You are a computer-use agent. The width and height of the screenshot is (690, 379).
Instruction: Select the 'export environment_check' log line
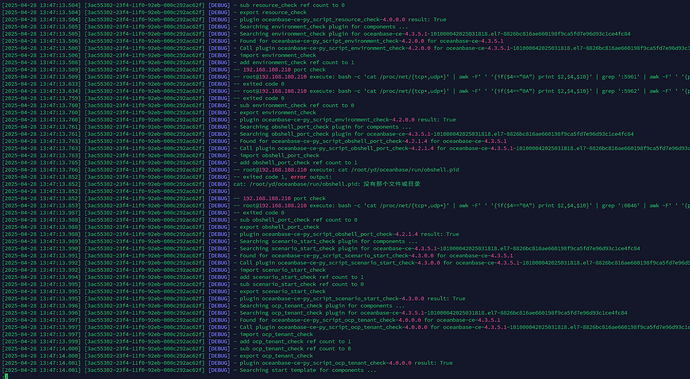(x=275, y=113)
